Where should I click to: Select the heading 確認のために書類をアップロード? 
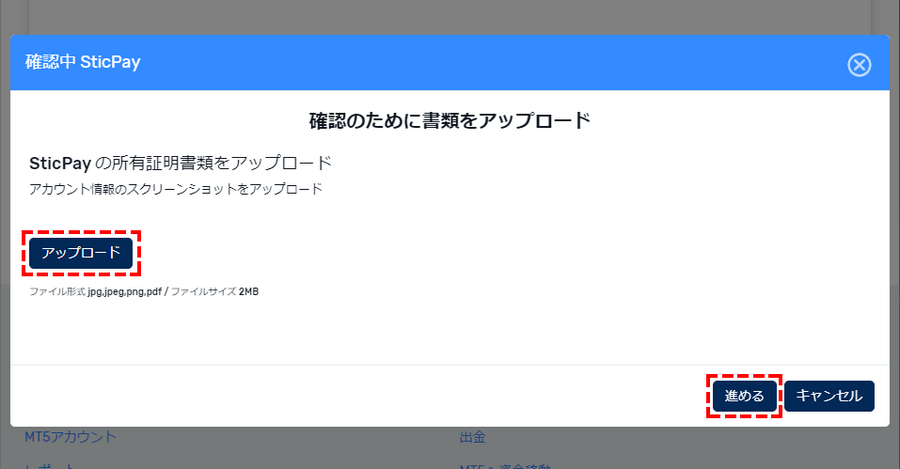coord(450,121)
